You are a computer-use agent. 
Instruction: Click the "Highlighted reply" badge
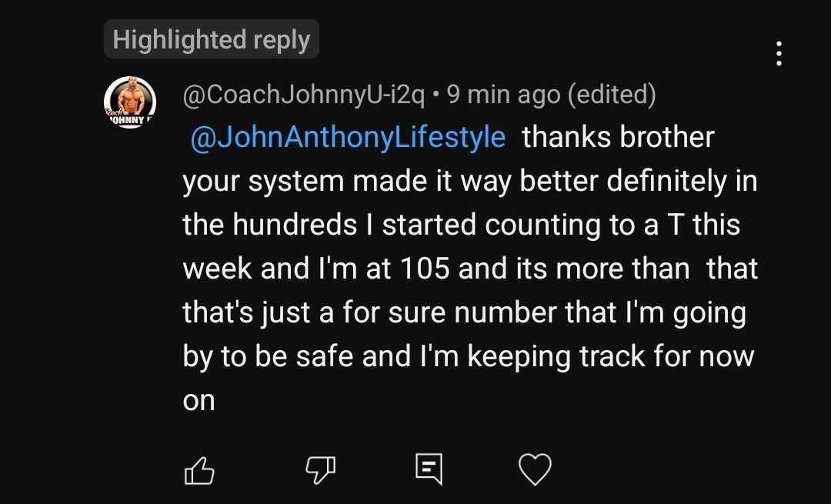[x=211, y=39]
